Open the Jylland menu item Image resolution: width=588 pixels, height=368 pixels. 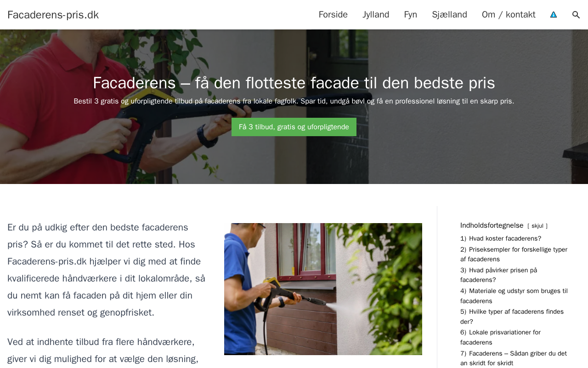tap(376, 15)
